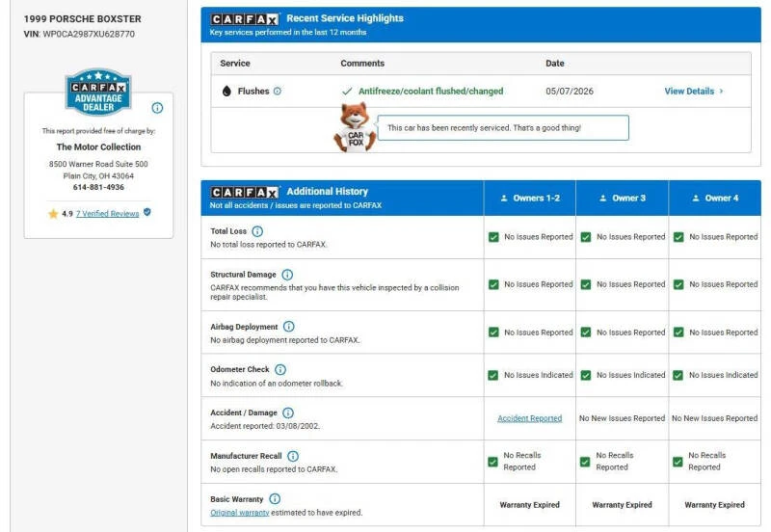Click Manufacturer Recall check mark for Owners 1-2
771x532 pixels.
492,462
